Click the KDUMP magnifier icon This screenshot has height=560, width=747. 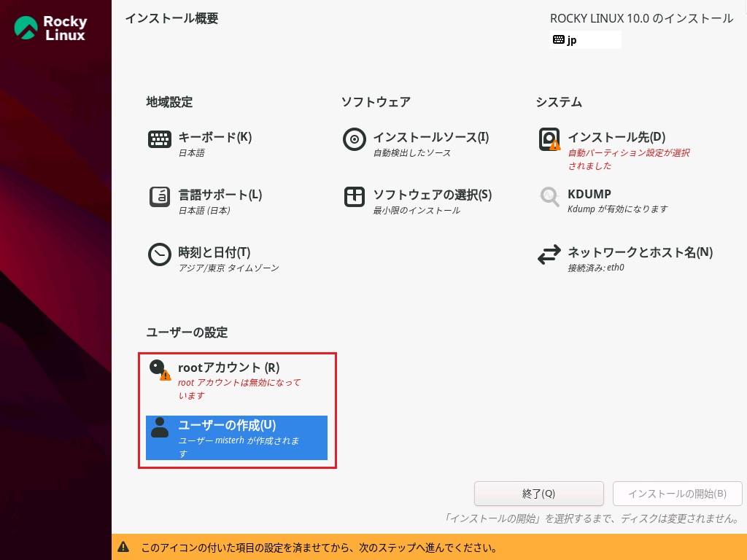(549, 197)
